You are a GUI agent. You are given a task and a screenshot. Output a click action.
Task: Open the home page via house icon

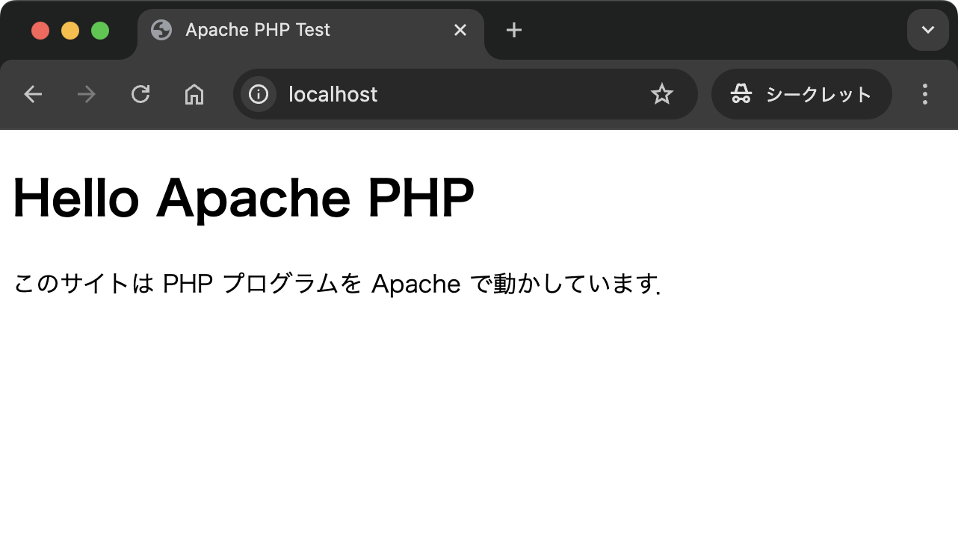194,94
